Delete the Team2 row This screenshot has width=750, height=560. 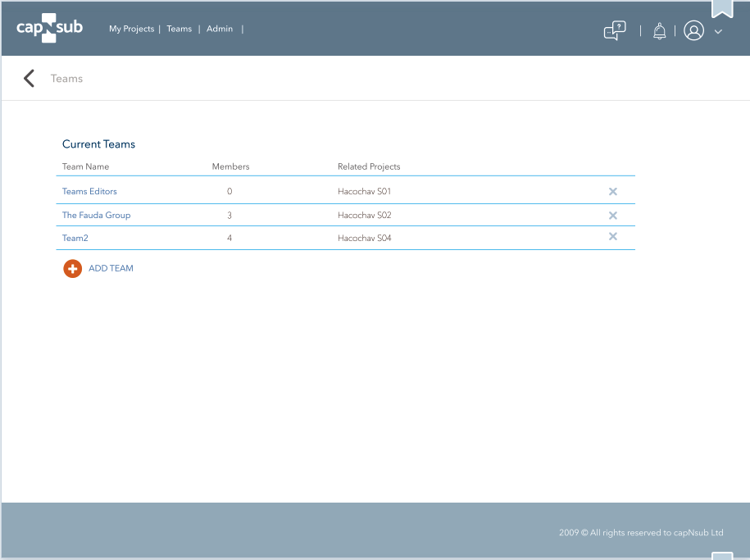coord(612,237)
